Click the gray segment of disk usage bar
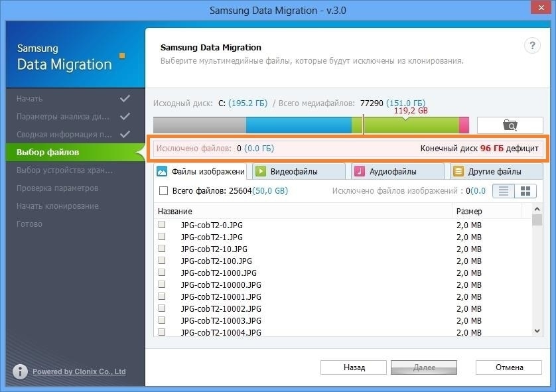The image size is (556, 392). (200, 125)
